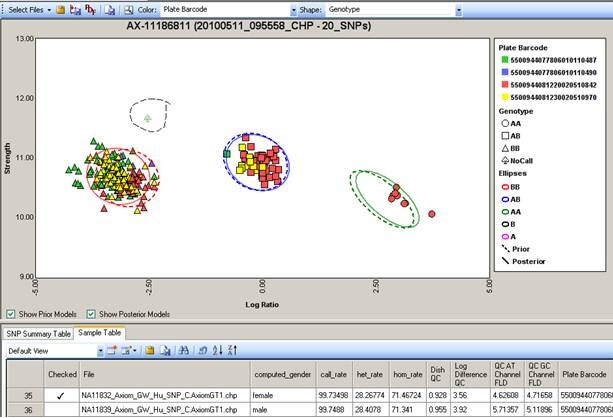
Task: Click the undo sort icon
Action: (x=203, y=351)
